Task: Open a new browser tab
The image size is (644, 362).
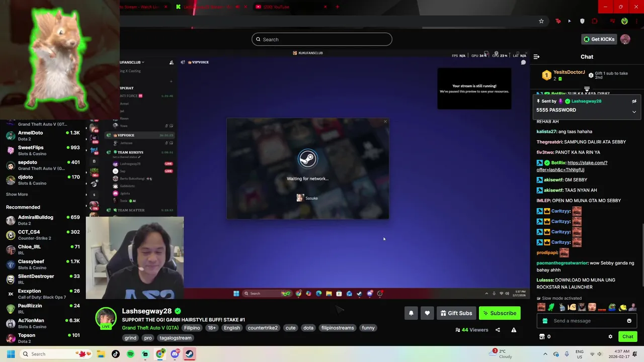Action: (x=337, y=7)
